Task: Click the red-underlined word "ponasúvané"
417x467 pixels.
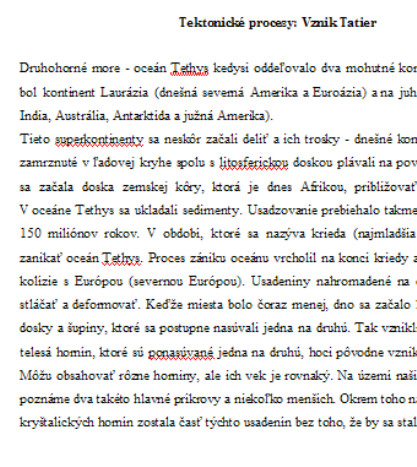Action: [181, 353]
